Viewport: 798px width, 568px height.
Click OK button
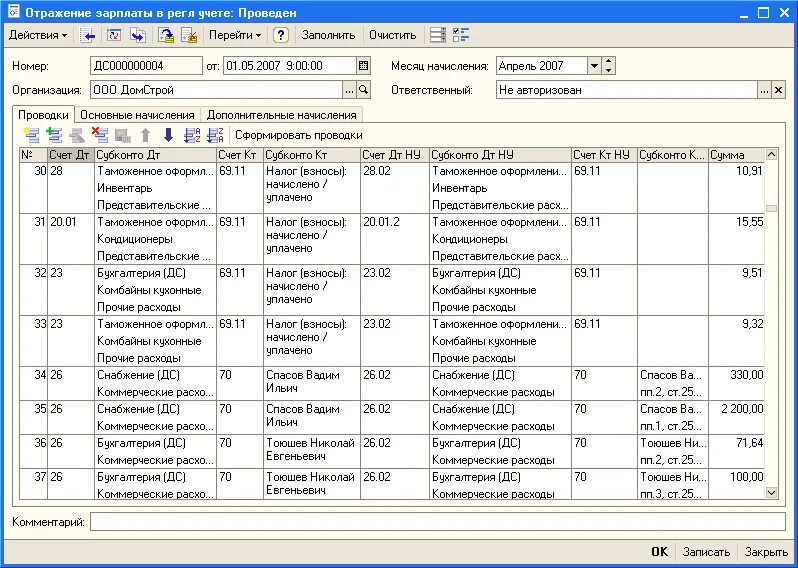tap(660, 552)
